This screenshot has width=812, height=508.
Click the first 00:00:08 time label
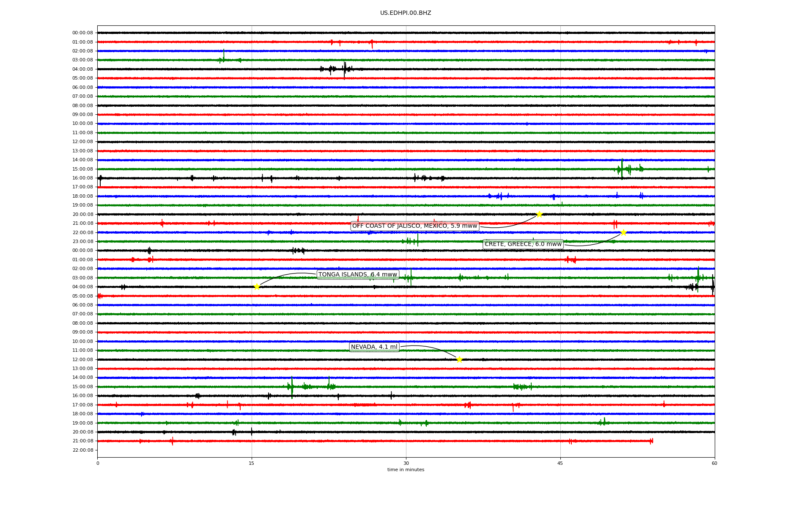coord(82,33)
